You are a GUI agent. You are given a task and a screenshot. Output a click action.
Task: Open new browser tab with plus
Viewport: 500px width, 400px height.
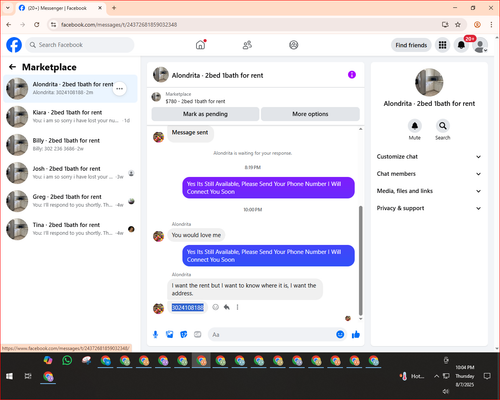tap(114, 8)
